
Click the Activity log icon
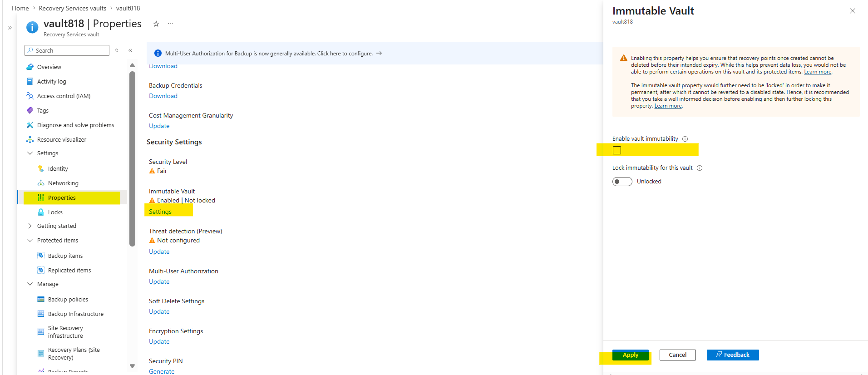point(30,81)
